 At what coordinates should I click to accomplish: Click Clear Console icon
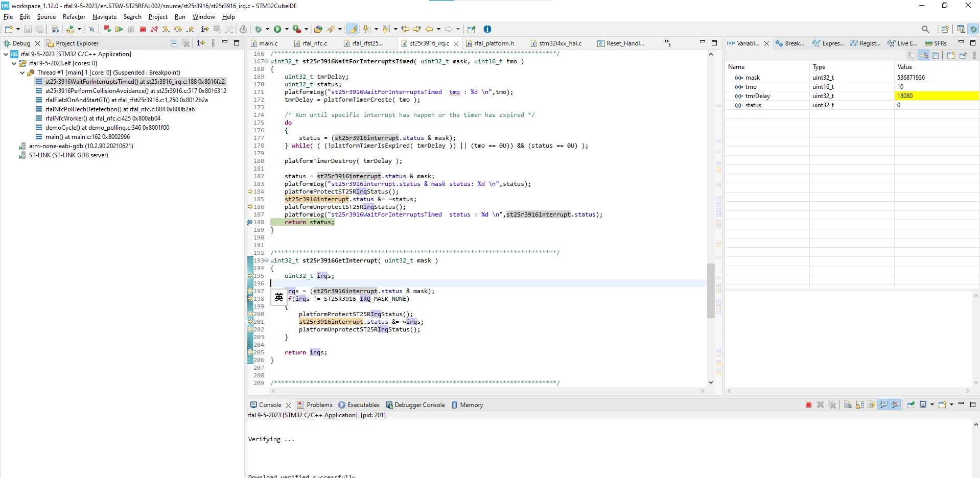pos(848,404)
